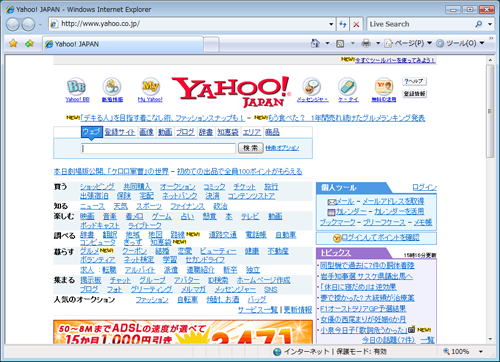500x362 pixels.
Task: Open the ツール(O) menu
Action: pyautogui.click(x=460, y=43)
